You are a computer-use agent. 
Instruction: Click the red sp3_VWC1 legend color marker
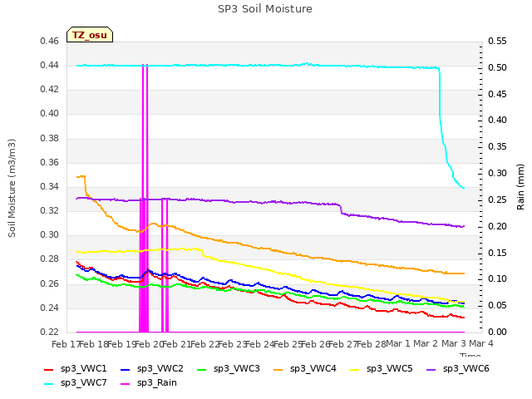click(x=49, y=369)
